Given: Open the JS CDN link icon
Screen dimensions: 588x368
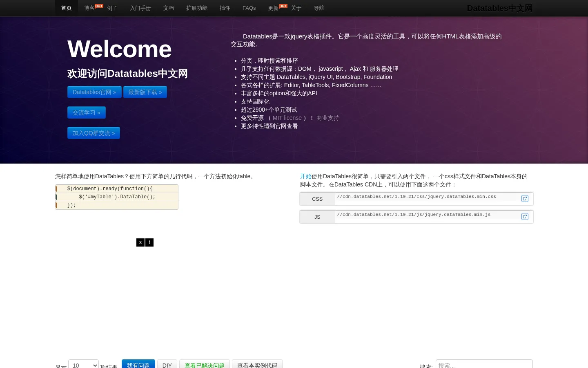Looking at the screenshot, I should (x=525, y=217).
